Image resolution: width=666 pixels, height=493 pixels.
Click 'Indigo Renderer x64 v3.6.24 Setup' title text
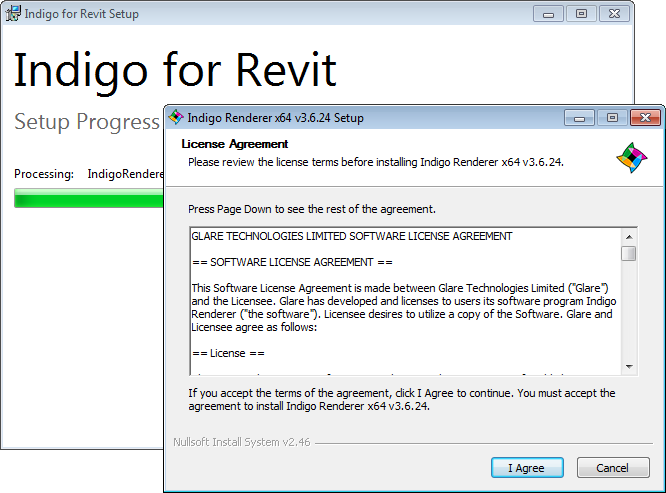(275, 118)
